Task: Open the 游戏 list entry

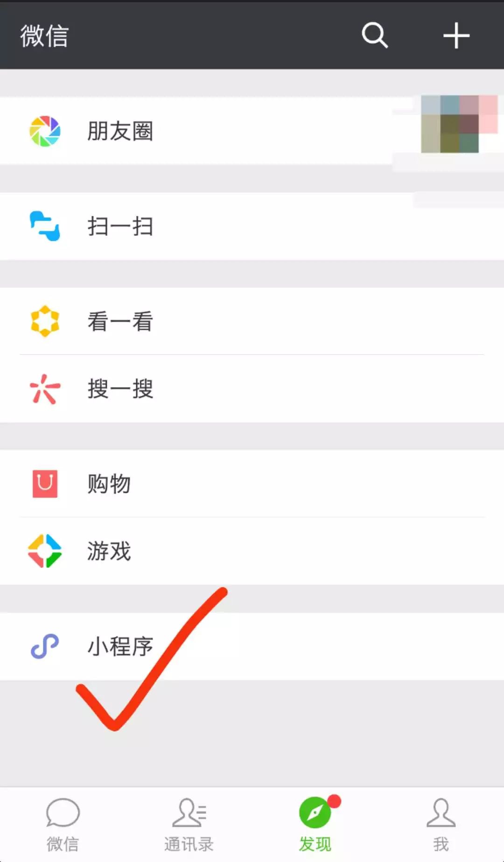Action: (252, 551)
